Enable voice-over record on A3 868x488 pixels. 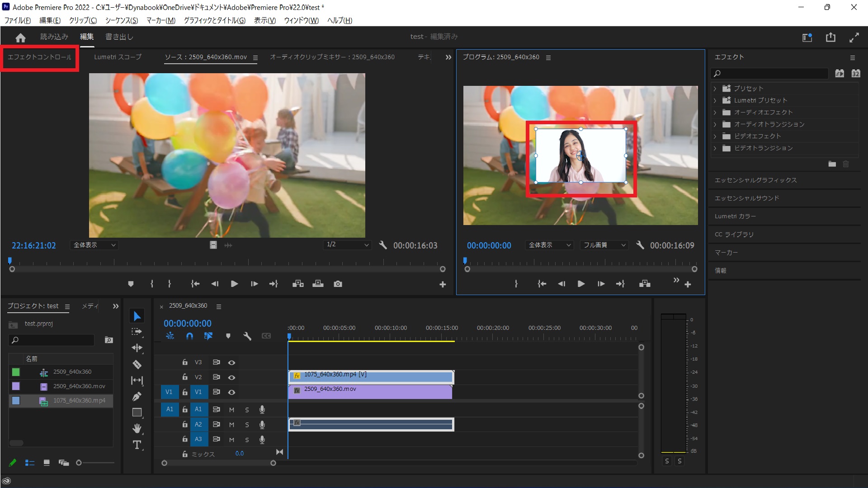pos(262,440)
